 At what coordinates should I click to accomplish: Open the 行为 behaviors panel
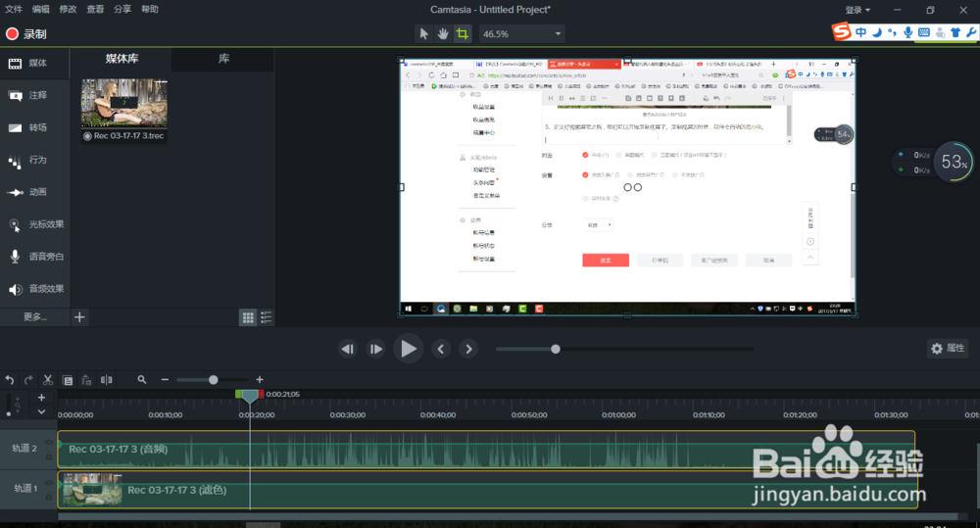[x=35, y=160]
